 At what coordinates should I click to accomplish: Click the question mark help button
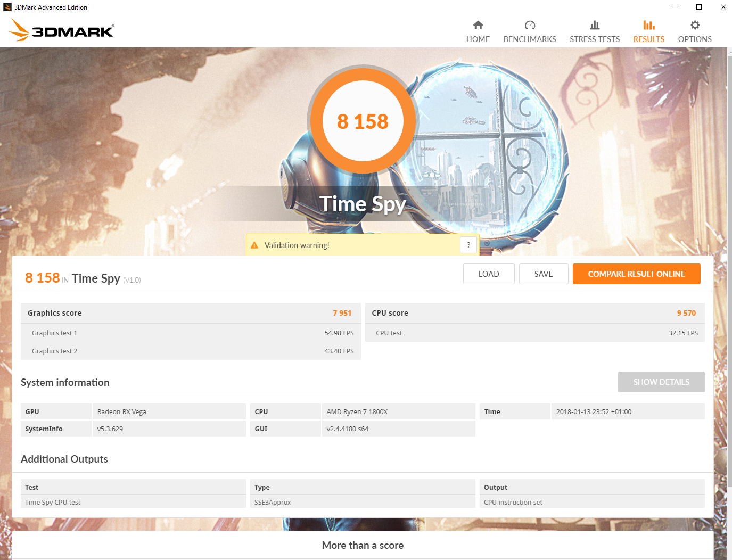tap(468, 245)
